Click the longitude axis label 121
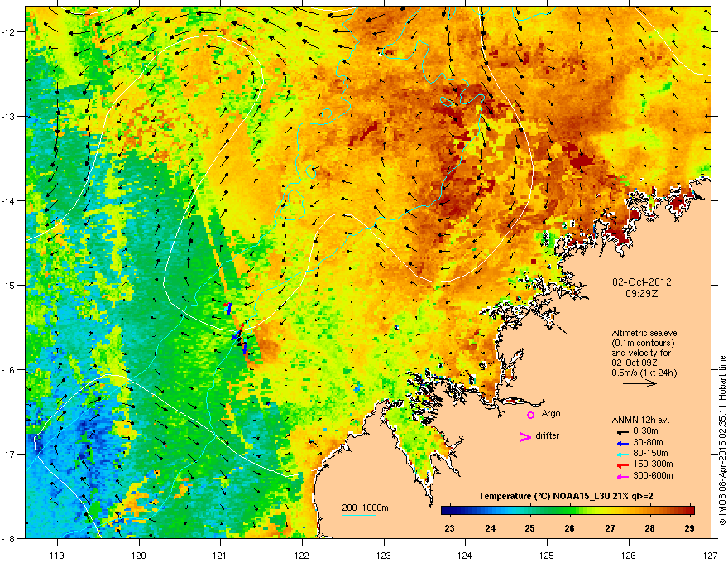The width and height of the screenshot is (728, 563). coord(220,555)
